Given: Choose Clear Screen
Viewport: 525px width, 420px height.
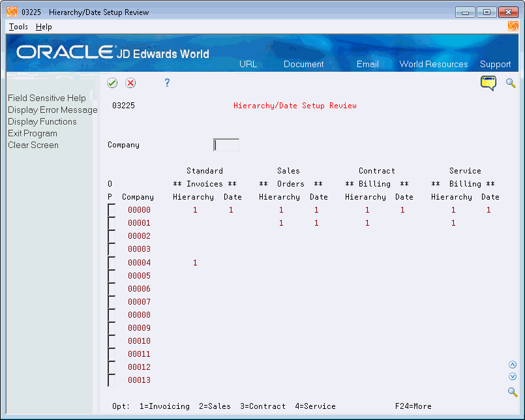Looking at the screenshot, I should click(x=33, y=145).
